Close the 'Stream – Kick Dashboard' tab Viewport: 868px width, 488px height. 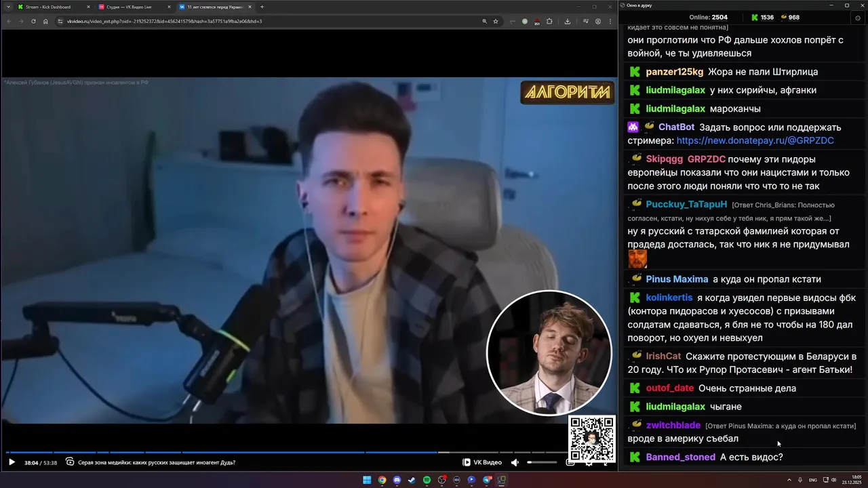coord(88,7)
